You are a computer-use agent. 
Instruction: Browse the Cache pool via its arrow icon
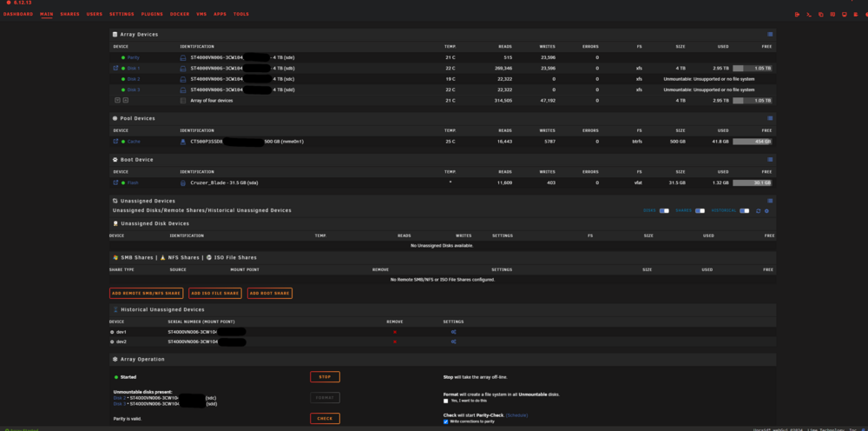click(x=115, y=142)
